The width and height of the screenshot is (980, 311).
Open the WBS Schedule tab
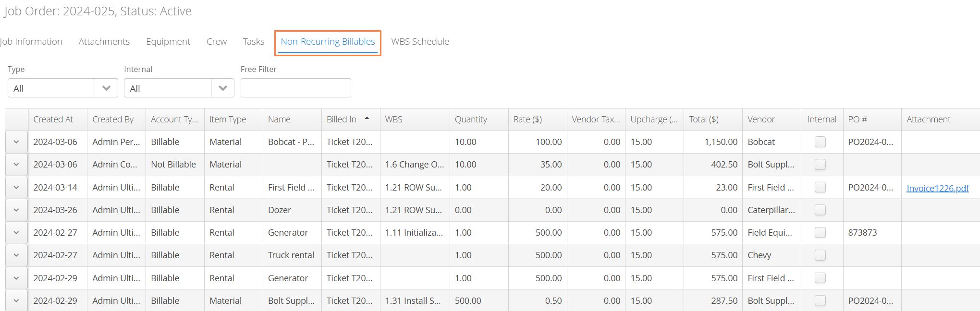[420, 42]
